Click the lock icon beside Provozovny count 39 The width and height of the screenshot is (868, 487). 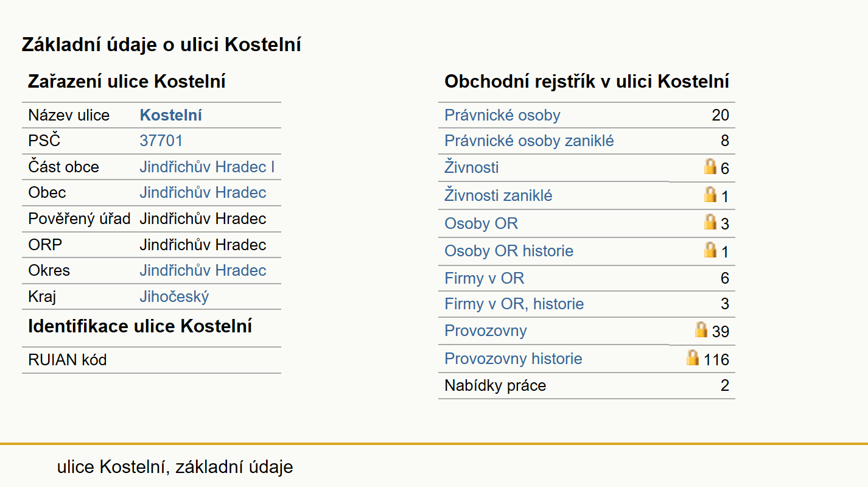[x=701, y=329]
